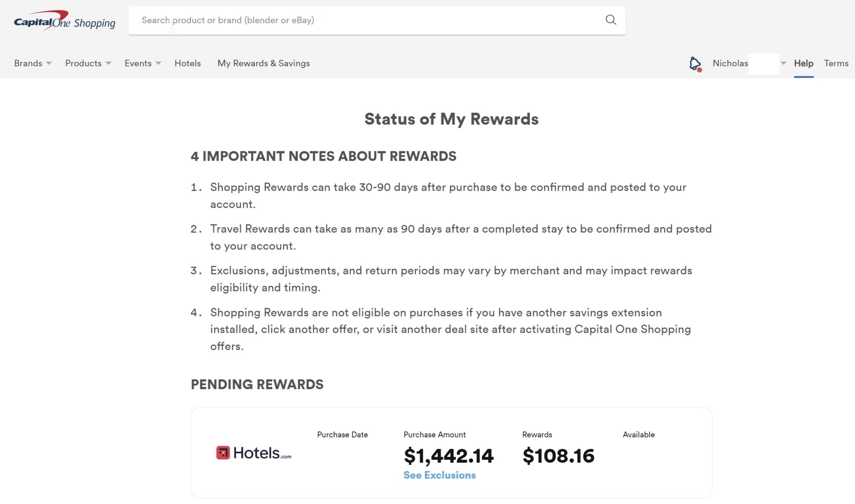The width and height of the screenshot is (855, 504).
Task: Expand the Events dropdown
Action: 138,63
